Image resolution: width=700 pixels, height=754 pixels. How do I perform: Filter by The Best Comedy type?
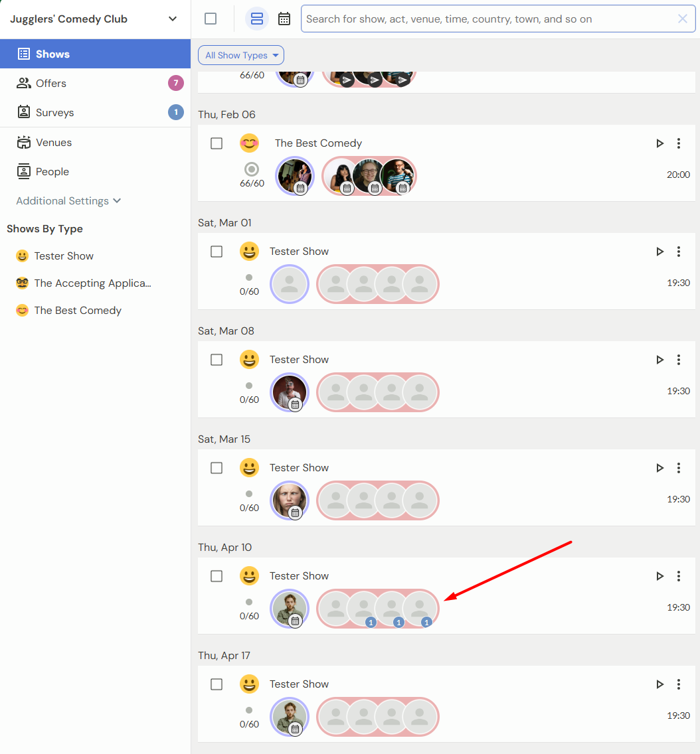tap(69, 311)
